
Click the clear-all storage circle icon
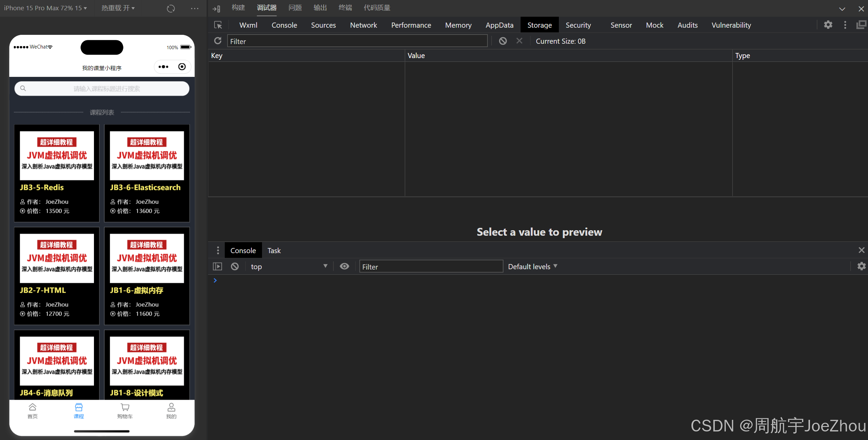click(502, 41)
